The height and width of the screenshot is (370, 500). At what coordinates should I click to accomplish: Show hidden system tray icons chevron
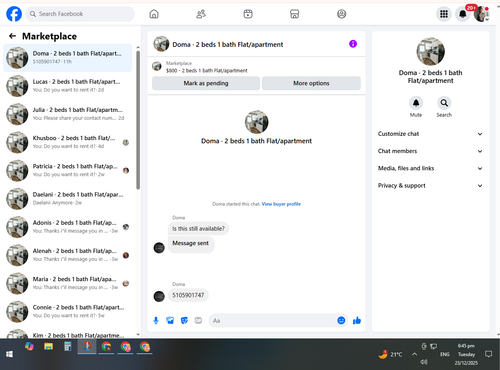click(x=414, y=354)
